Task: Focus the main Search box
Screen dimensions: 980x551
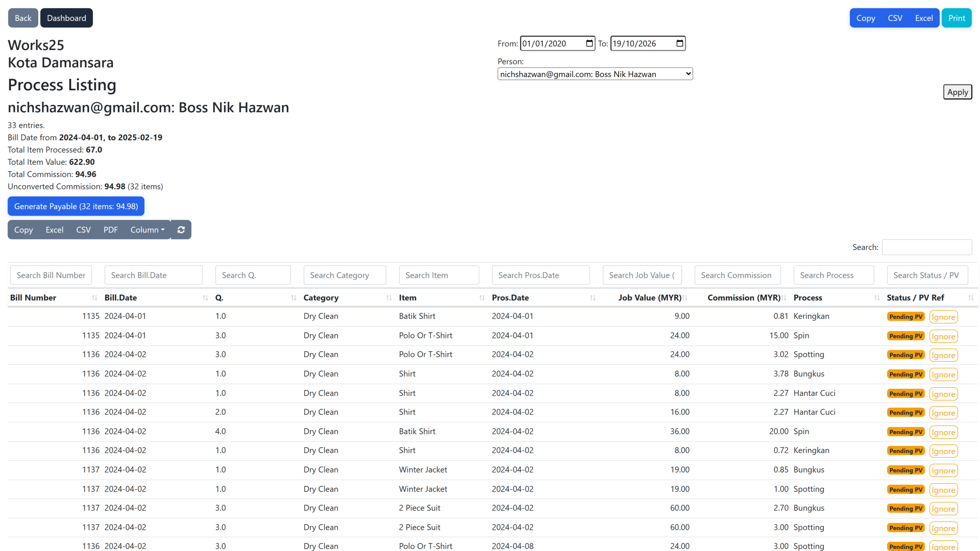Action: 927,247
